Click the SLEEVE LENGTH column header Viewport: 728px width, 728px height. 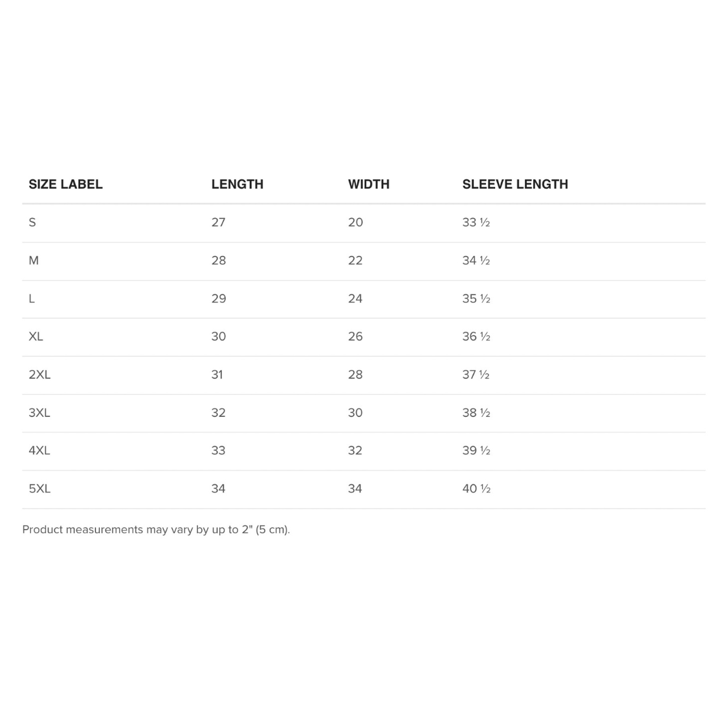514,184
